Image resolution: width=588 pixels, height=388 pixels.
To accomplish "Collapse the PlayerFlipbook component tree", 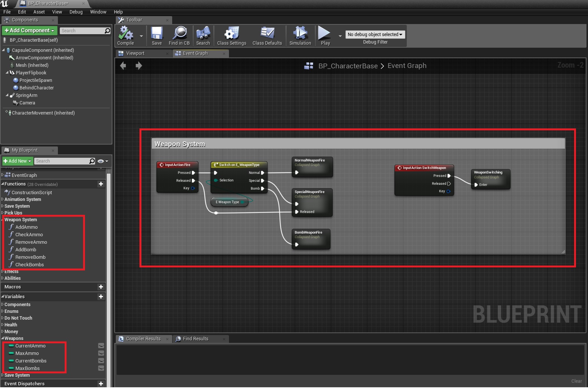I will [x=7, y=73].
